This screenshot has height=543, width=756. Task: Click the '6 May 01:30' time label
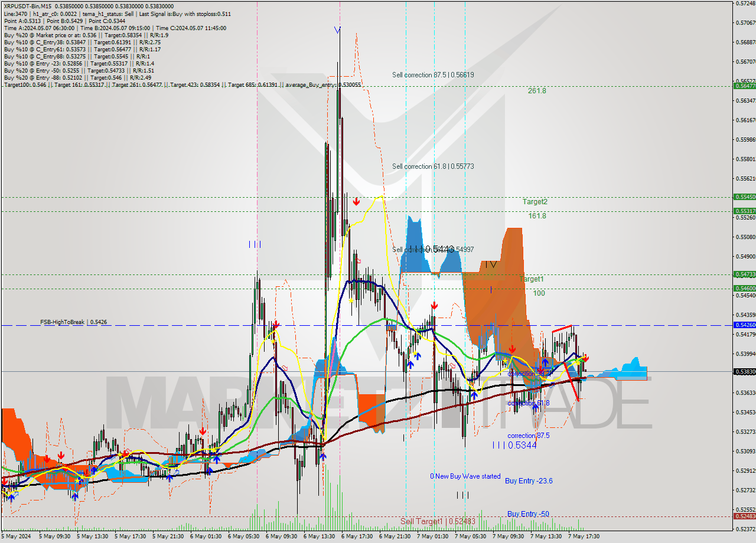(x=206, y=537)
